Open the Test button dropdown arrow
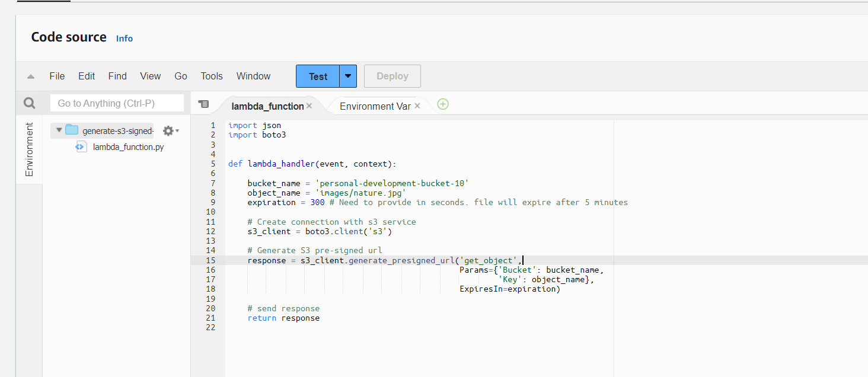The image size is (868, 377). [x=348, y=76]
